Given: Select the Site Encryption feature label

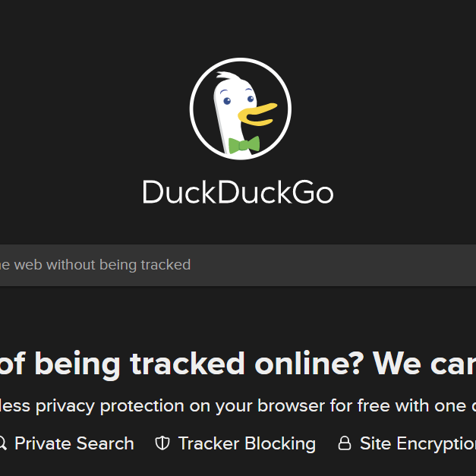Looking at the screenshot, I should 418,443.
